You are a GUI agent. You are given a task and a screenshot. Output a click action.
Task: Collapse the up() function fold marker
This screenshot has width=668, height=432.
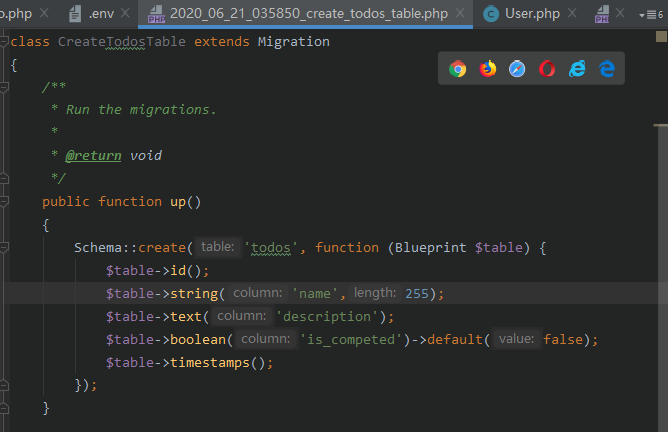(x=4, y=202)
